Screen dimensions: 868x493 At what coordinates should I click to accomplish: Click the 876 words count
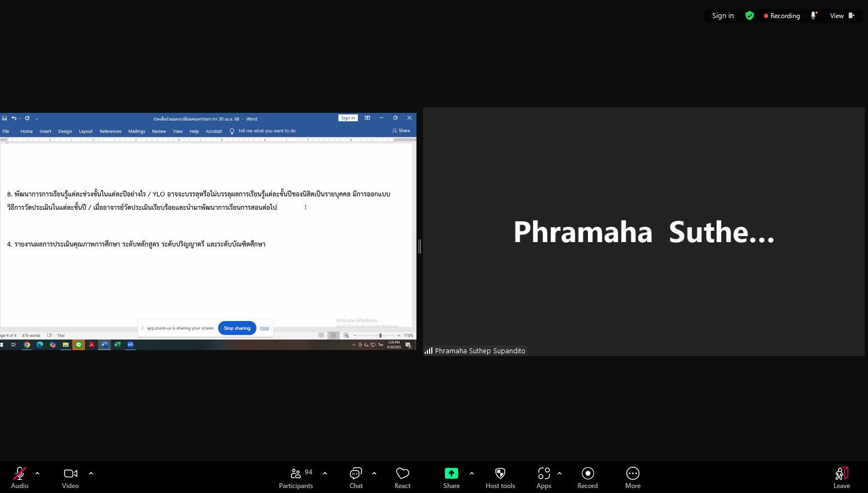[x=31, y=335]
